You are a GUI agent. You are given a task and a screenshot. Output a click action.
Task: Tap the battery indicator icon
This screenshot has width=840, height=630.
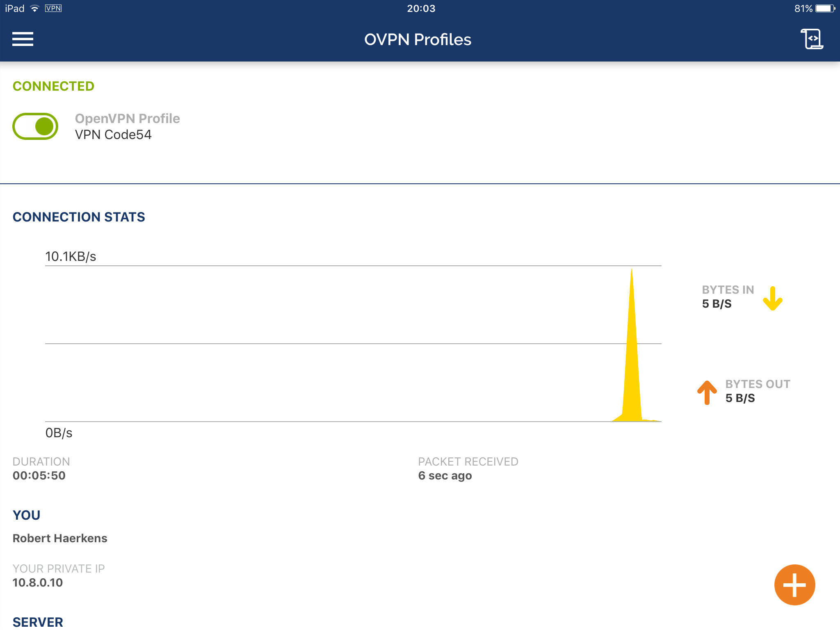point(825,9)
